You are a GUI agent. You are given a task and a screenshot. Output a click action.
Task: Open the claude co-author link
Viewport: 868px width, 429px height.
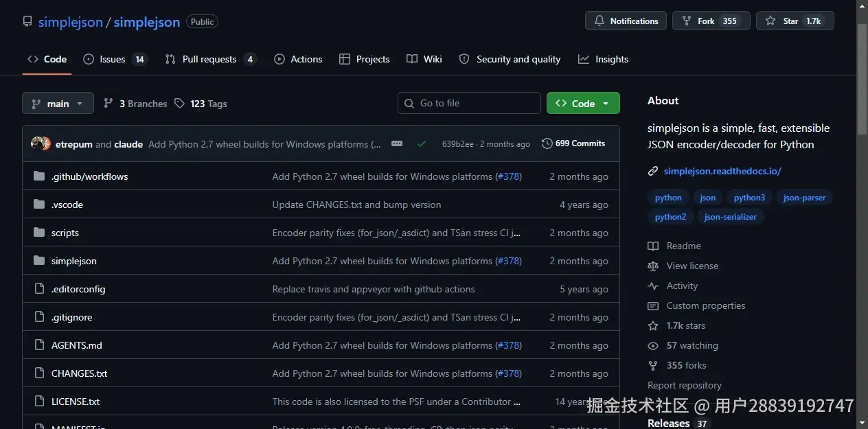click(128, 144)
